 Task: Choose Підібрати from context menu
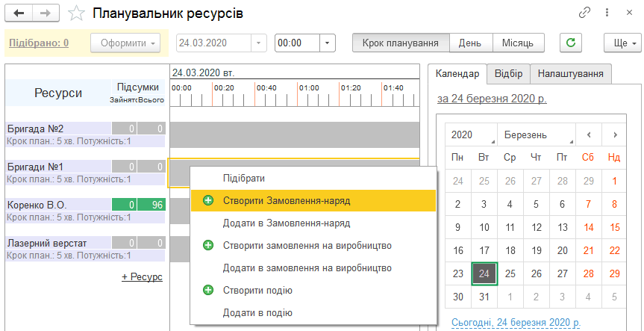313,179
